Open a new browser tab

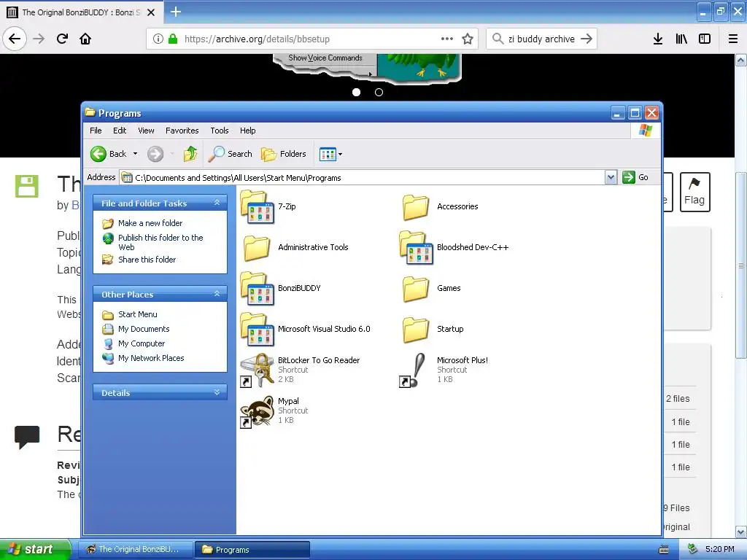pyautogui.click(x=176, y=12)
